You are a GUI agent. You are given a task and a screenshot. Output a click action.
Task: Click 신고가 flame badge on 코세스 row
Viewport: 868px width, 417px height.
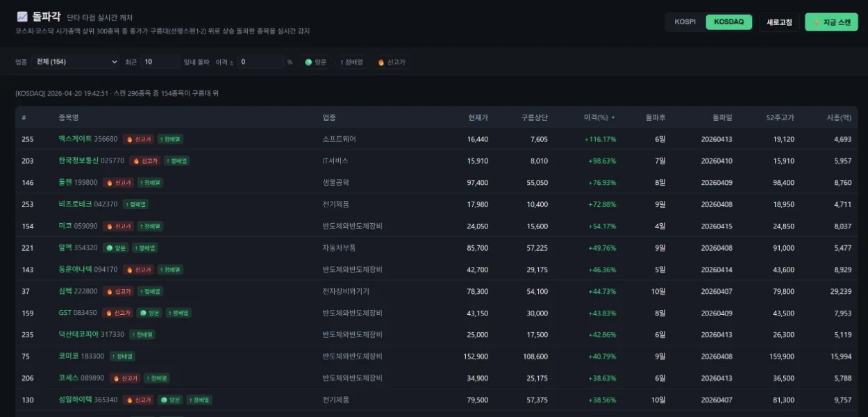[x=126, y=378]
